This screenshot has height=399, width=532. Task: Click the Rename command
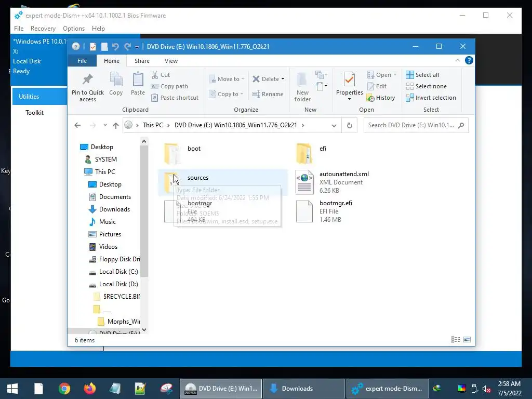click(x=268, y=94)
